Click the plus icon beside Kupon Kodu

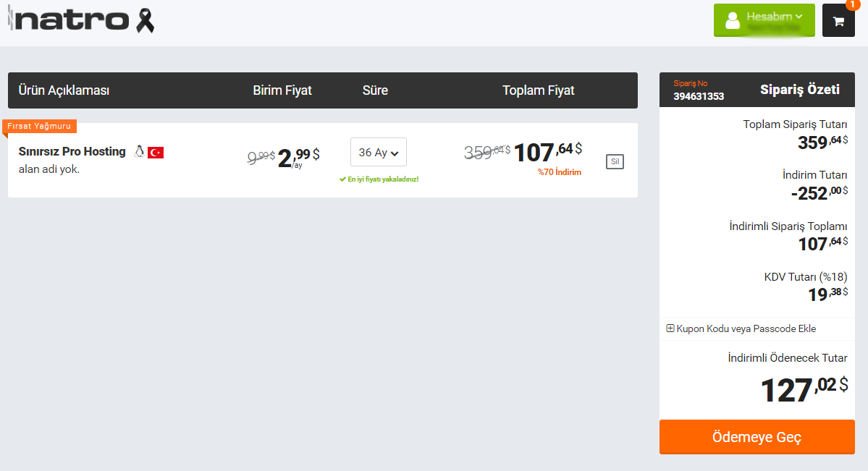[670, 328]
